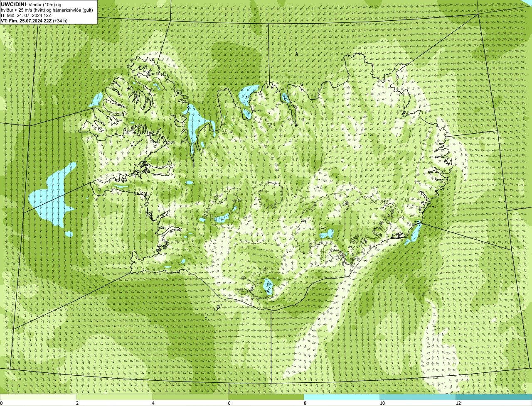Viewport: 532px width, 406px height.
Task: Click the title line starting "UWC/DINI: Vindur (10m)"
Action: tap(31, 4)
